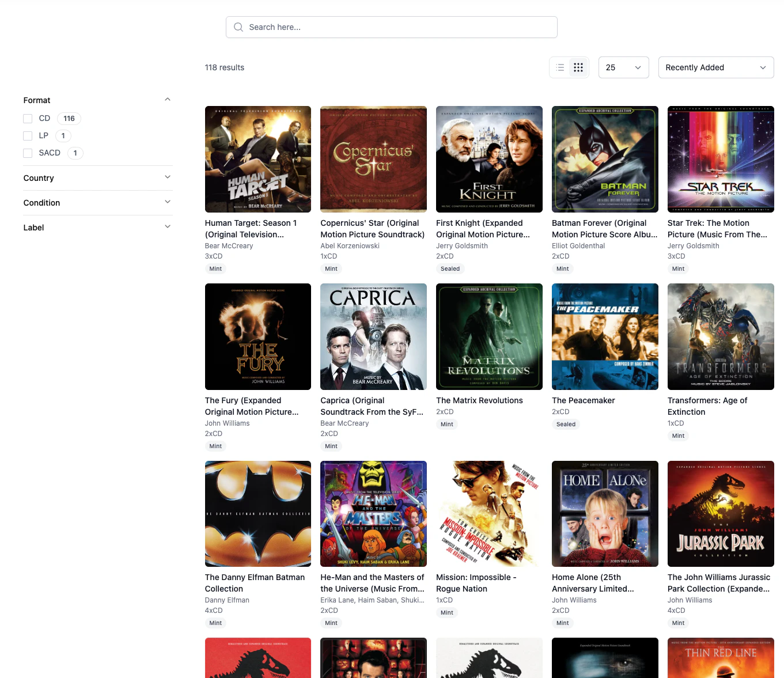Click John Williams Jurassic Park Collection title
This screenshot has height=678, width=784.
pos(719,583)
